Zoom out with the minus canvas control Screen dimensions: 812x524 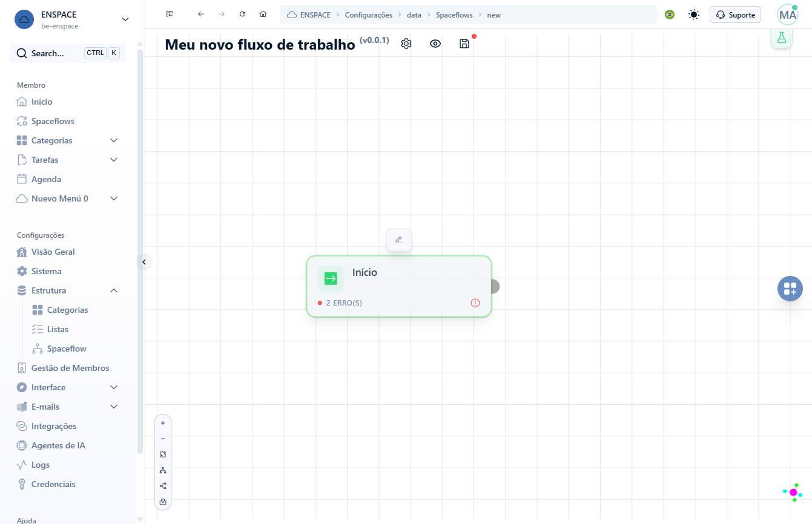[x=163, y=439]
